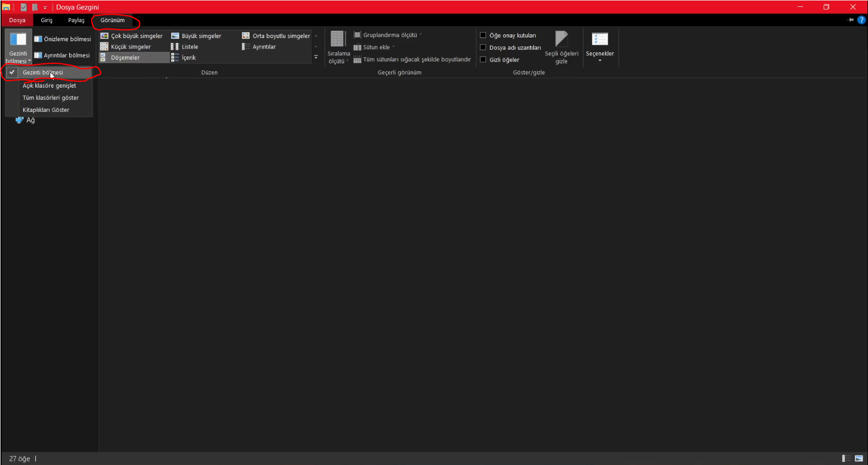Switch to the Paylaş ribbon tab

point(76,20)
